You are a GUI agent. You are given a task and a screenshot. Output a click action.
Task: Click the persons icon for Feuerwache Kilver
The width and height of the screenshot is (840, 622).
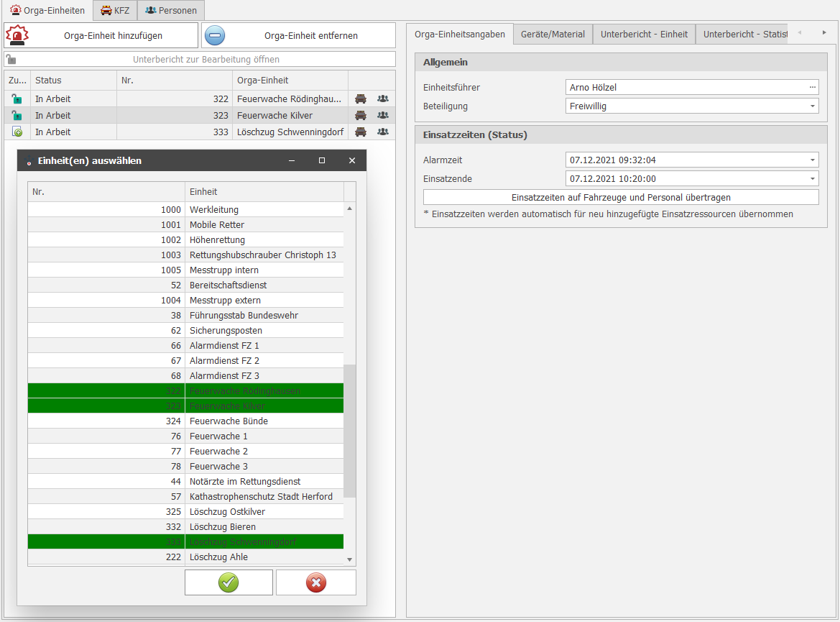(383, 115)
